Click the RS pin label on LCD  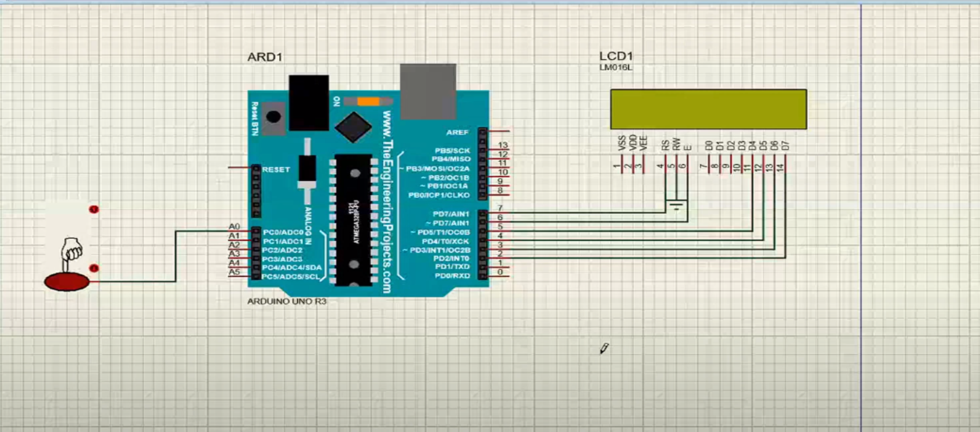click(665, 145)
